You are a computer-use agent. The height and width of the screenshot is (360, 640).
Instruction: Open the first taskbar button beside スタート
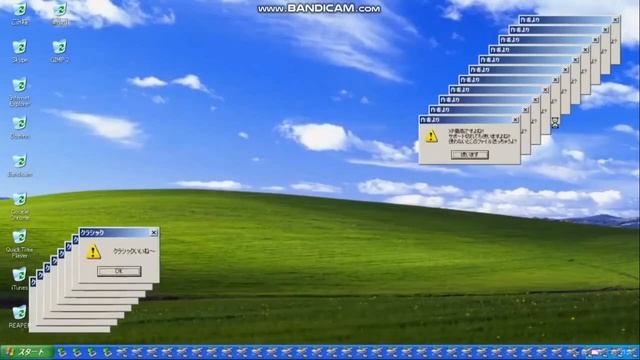[61, 352]
